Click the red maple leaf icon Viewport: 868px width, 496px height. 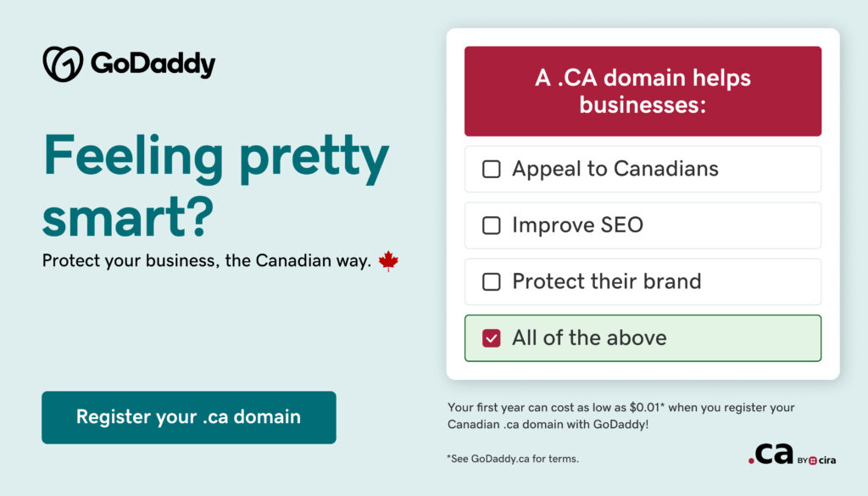pos(388,260)
